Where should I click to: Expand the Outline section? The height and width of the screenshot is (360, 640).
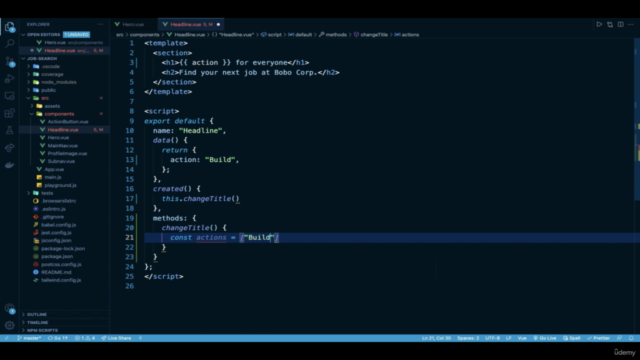[64, 315]
